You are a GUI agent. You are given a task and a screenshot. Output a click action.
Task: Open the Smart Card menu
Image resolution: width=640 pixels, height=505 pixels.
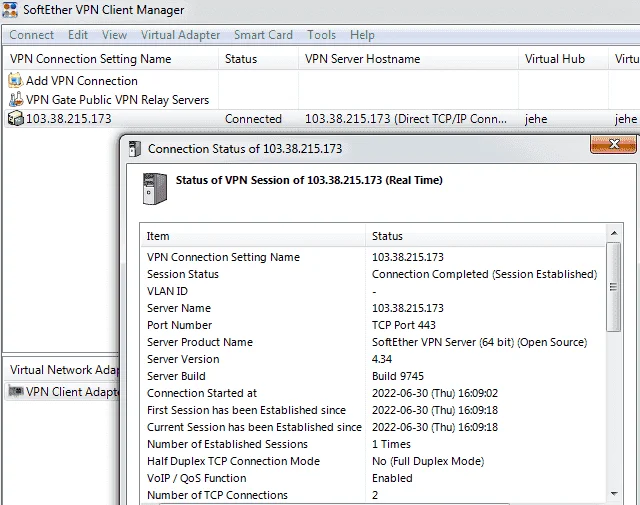point(263,35)
